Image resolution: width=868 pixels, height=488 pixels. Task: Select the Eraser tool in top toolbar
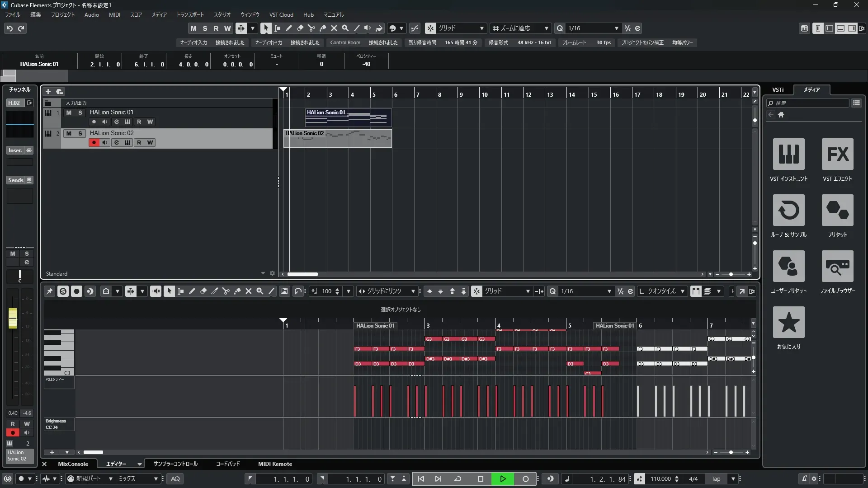coord(300,28)
